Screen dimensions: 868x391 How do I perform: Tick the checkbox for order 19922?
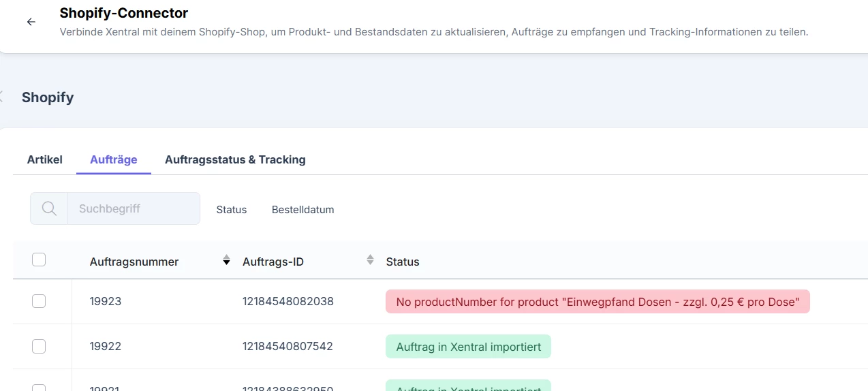[x=39, y=347]
